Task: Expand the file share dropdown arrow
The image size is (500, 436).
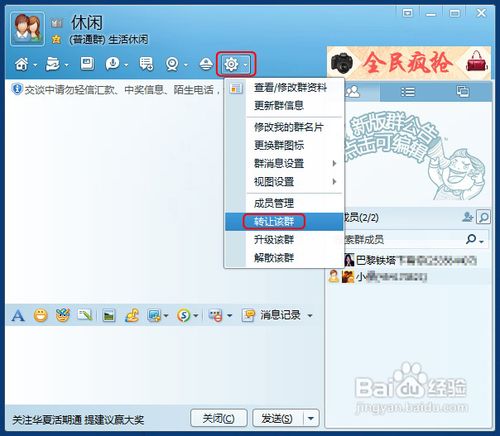Action: click(66, 65)
